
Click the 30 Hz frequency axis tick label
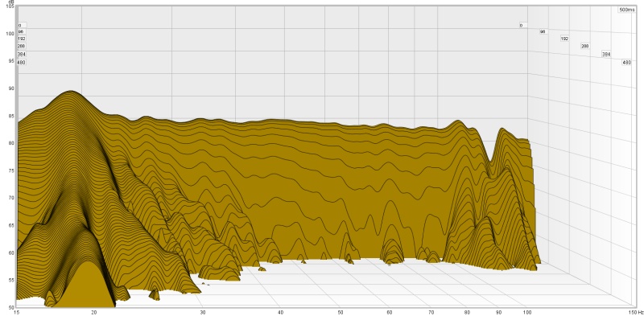point(202,312)
